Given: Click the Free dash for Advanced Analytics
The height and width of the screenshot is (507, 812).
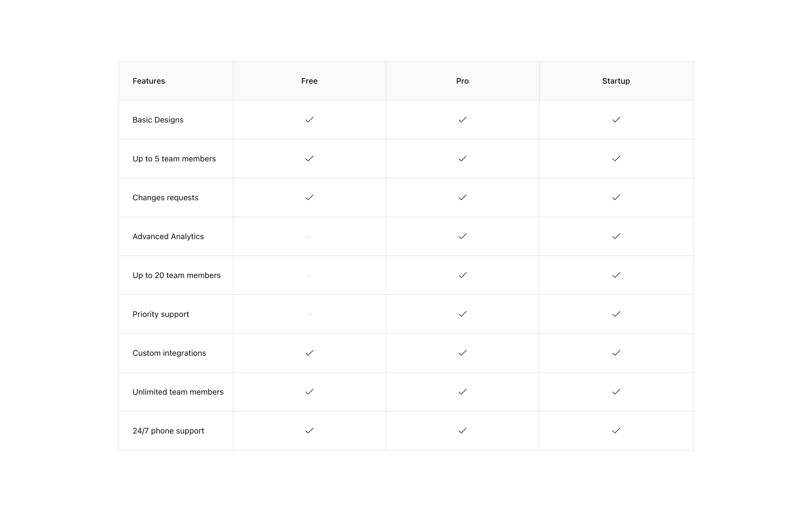Looking at the screenshot, I should [x=309, y=237].
